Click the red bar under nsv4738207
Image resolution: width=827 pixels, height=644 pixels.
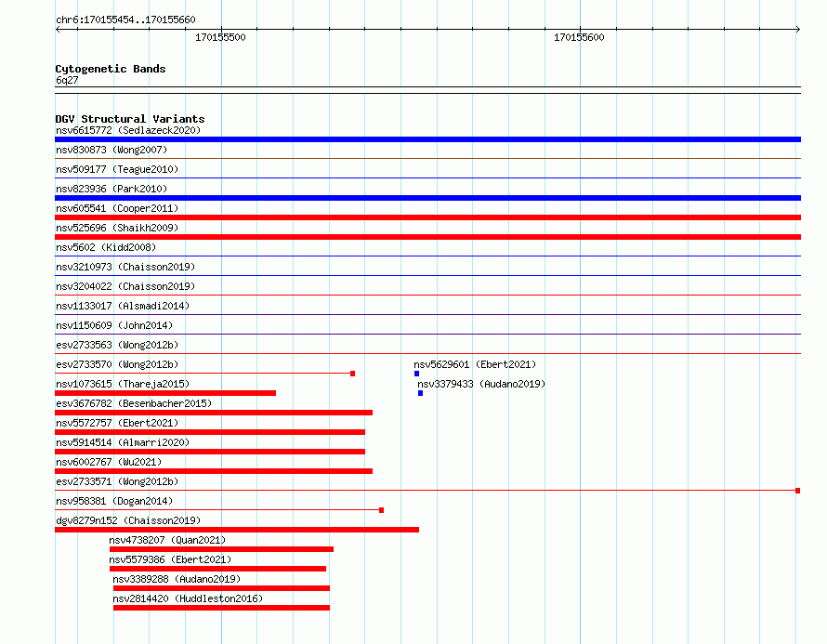coord(221,549)
